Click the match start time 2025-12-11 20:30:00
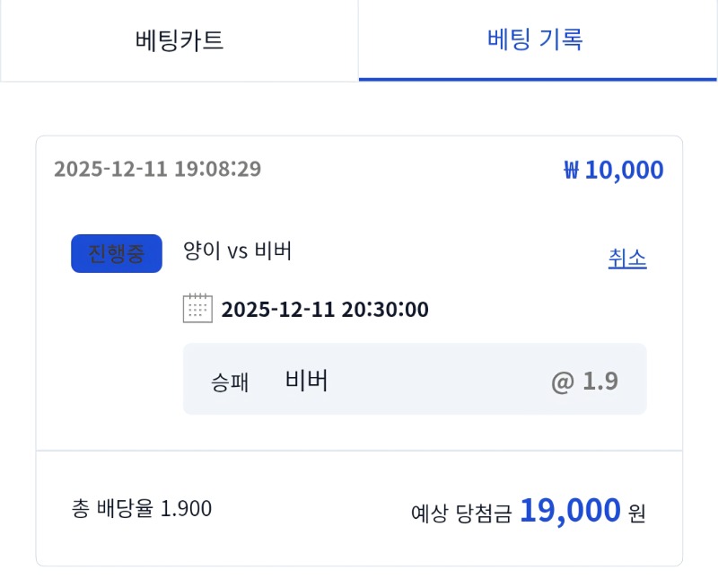 (324, 309)
